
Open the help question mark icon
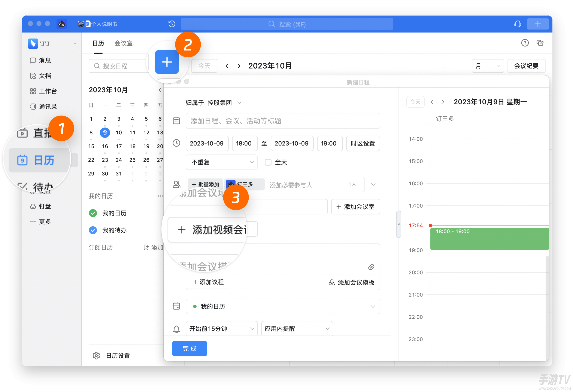pos(525,43)
